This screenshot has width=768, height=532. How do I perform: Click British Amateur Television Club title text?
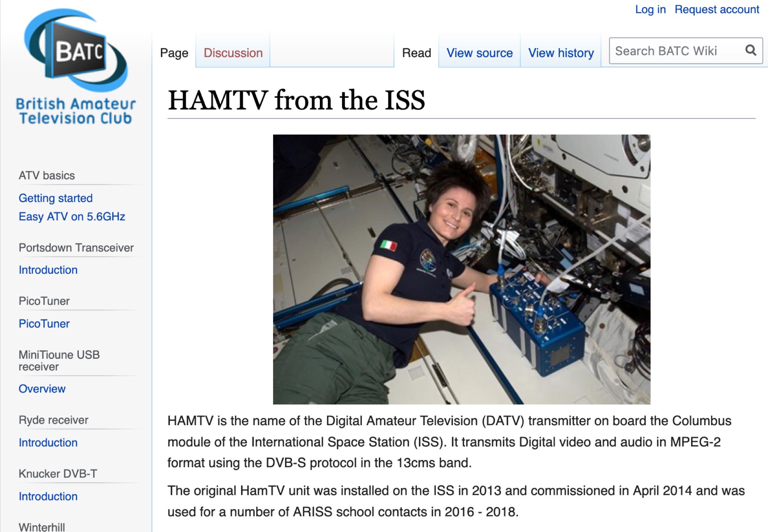click(76, 111)
